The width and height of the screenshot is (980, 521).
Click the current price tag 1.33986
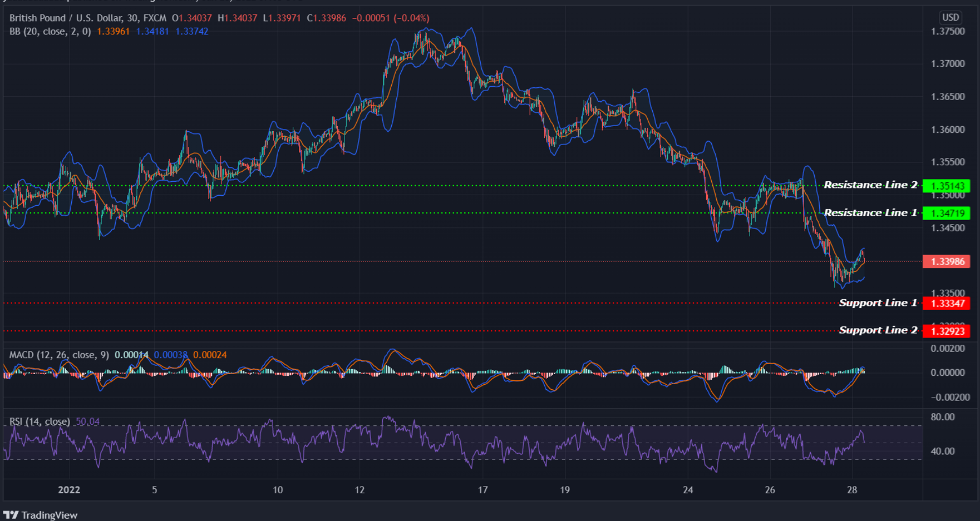click(948, 261)
